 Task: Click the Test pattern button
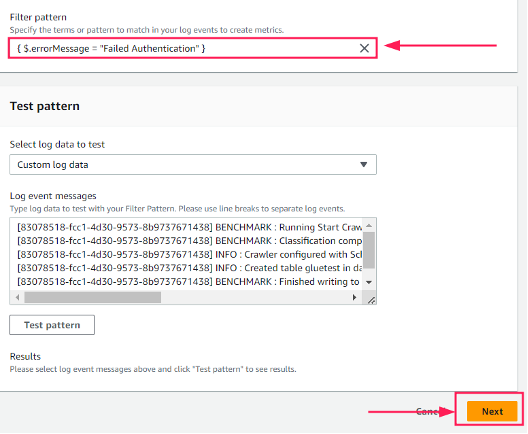[52, 325]
